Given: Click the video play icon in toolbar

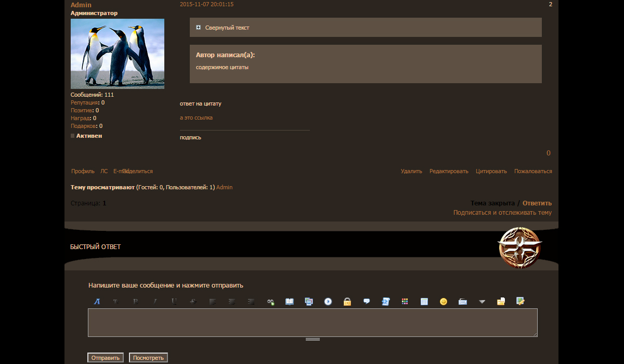Looking at the screenshot, I should click(x=328, y=302).
